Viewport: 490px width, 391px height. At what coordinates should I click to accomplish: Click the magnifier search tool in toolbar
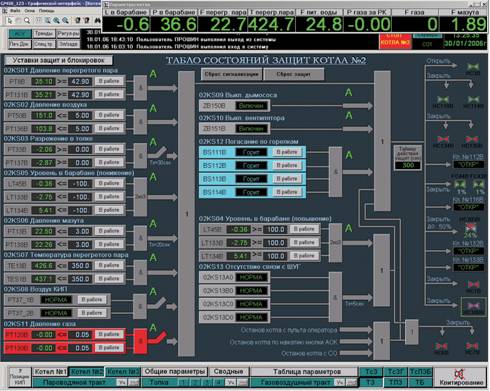pyautogui.click(x=27, y=21)
